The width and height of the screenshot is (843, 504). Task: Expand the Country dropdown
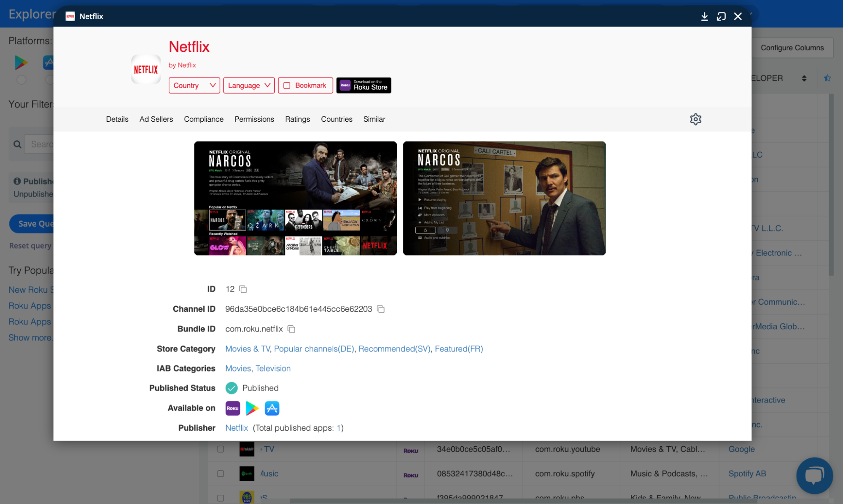(194, 86)
